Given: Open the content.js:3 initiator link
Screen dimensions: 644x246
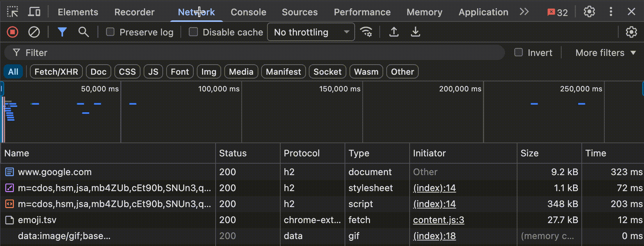Looking at the screenshot, I should [438, 220].
